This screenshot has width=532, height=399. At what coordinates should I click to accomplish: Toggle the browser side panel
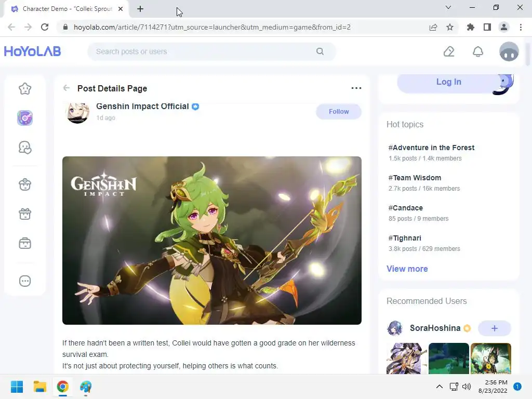[x=487, y=27]
